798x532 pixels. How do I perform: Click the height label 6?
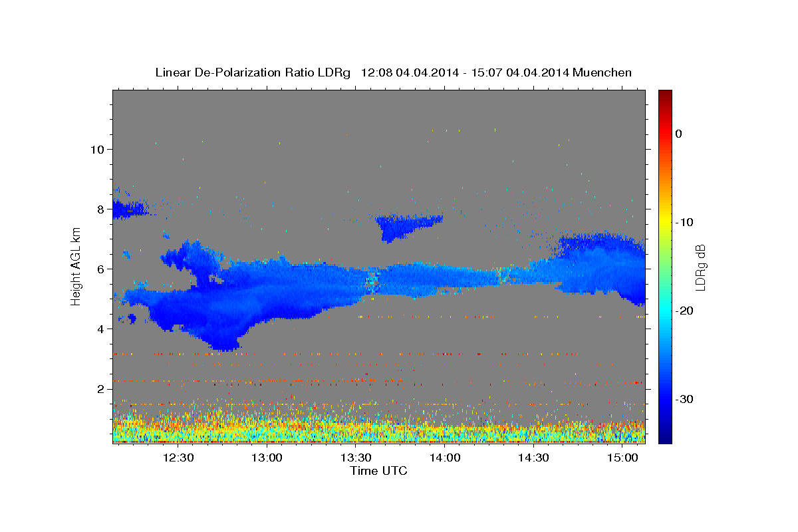pos(99,269)
